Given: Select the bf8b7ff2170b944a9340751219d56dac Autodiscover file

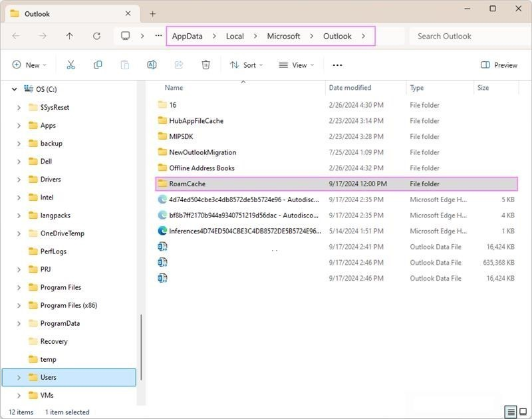Looking at the screenshot, I should pyautogui.click(x=336, y=215).
